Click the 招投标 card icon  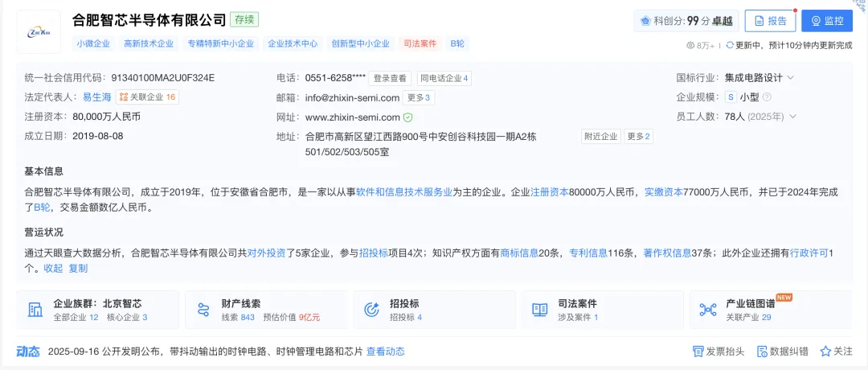pyautogui.click(x=371, y=310)
